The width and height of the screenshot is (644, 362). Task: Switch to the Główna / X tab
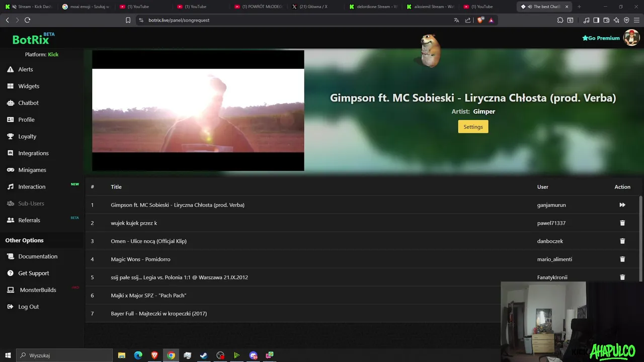point(316,7)
